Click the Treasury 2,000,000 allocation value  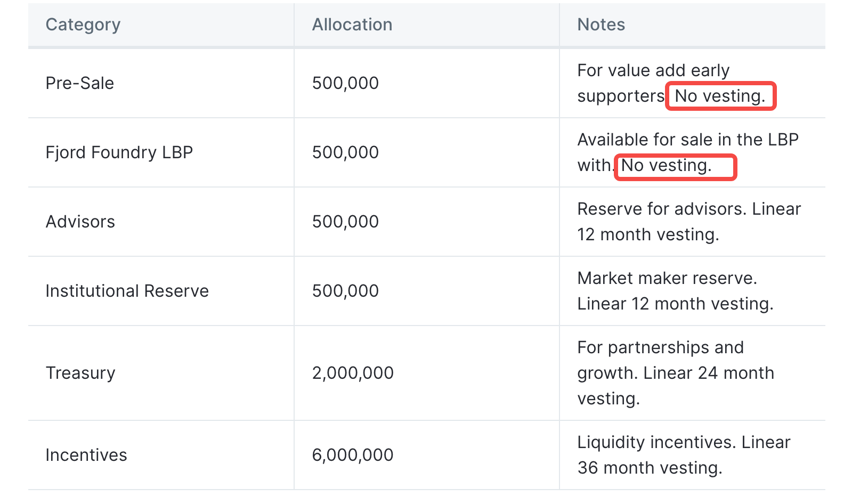pyautogui.click(x=353, y=373)
